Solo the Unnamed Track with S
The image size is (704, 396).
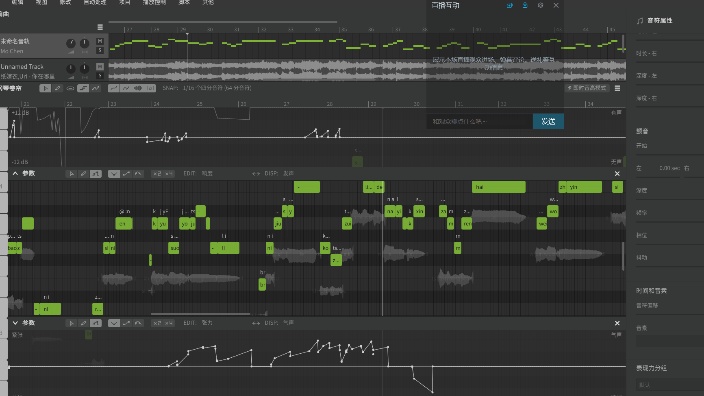pyautogui.click(x=100, y=75)
